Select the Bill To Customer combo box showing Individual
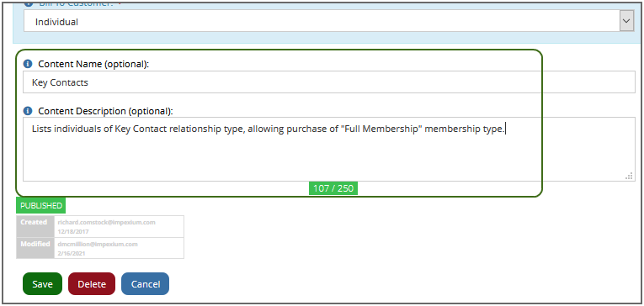 (x=329, y=21)
